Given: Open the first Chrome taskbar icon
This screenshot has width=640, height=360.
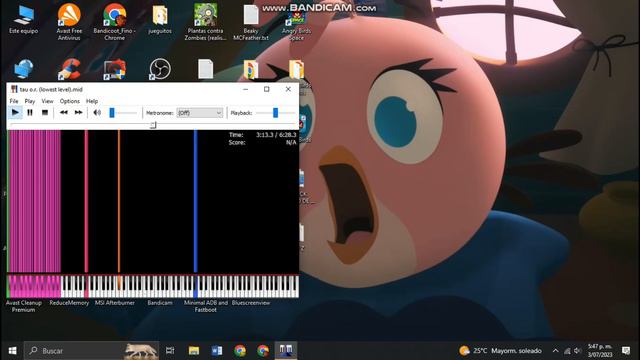Looking at the screenshot, I should click(x=240, y=351).
